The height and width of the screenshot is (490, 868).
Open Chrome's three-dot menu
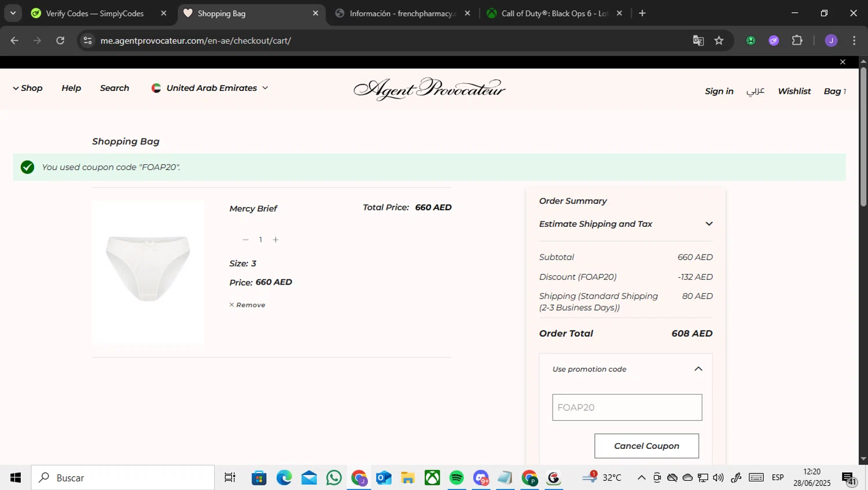(x=854, y=40)
